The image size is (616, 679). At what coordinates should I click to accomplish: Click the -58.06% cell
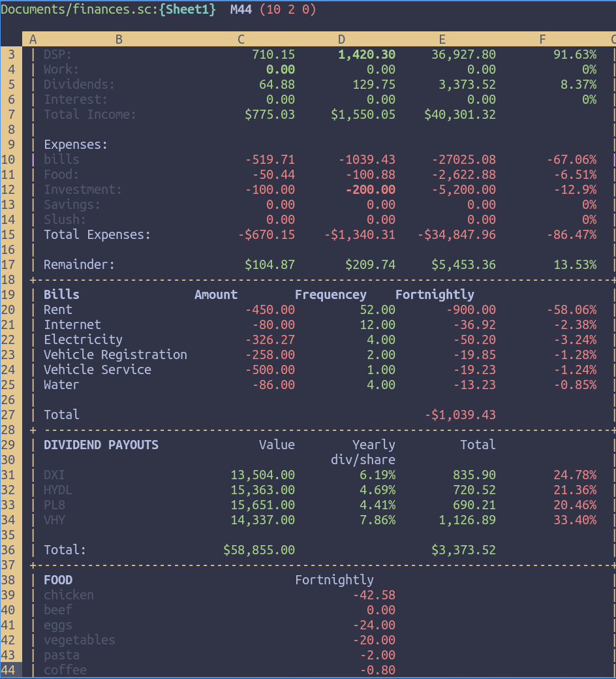(572, 309)
